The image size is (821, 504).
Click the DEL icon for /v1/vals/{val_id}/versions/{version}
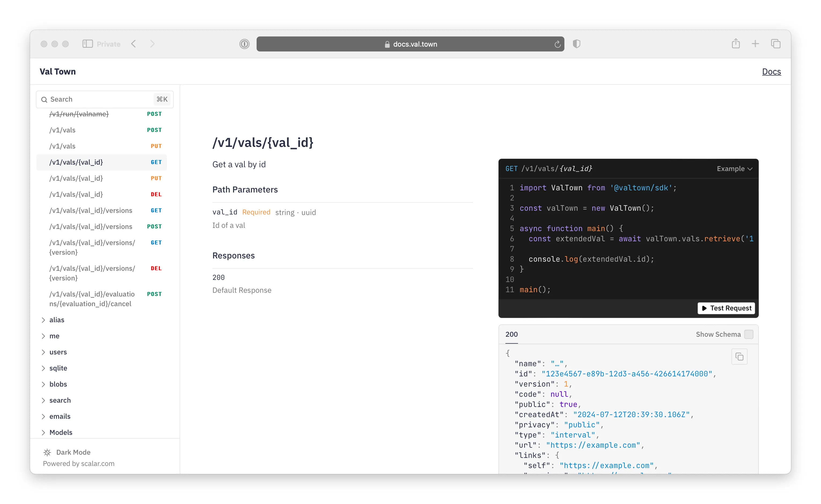[156, 267]
